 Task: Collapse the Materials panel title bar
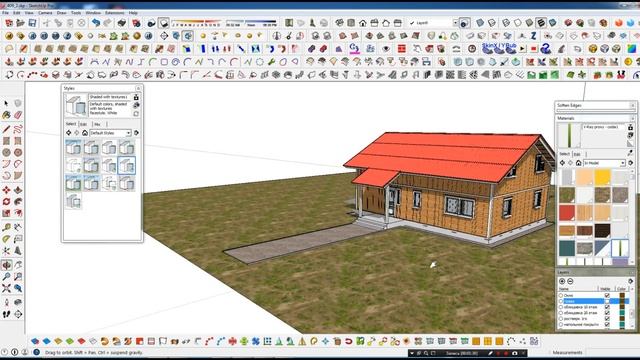point(595,118)
